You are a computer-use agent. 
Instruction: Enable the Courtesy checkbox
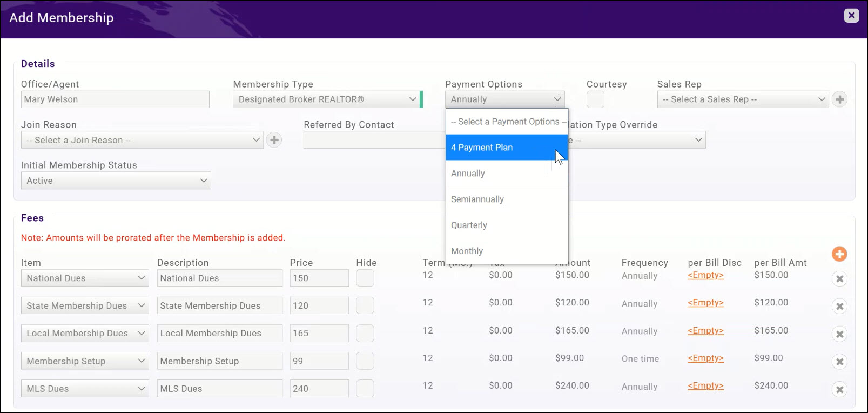pyautogui.click(x=595, y=99)
